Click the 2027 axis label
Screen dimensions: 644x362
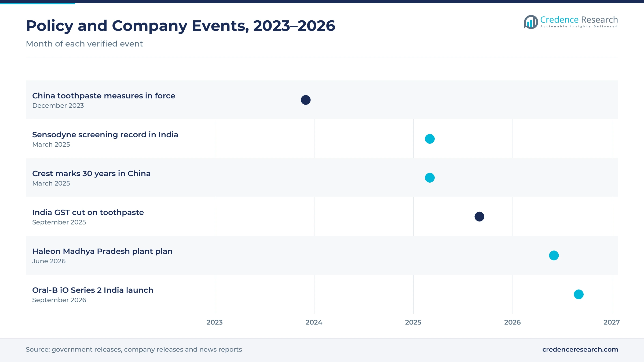point(612,322)
